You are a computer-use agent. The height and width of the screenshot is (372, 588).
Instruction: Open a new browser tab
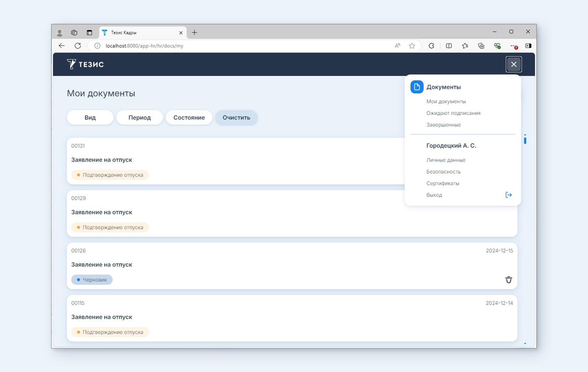194,33
